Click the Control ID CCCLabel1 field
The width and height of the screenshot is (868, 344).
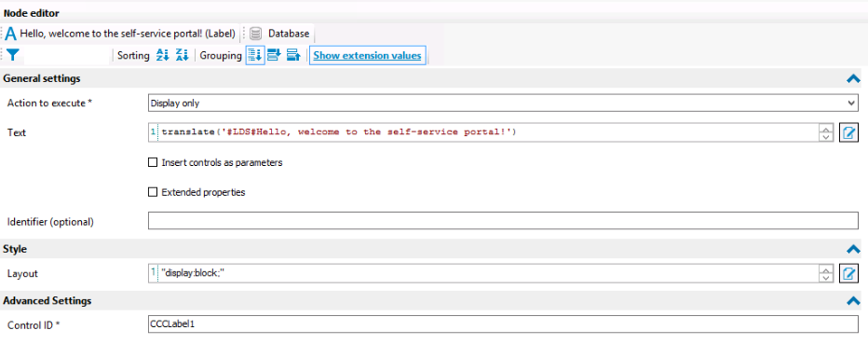[503, 324]
